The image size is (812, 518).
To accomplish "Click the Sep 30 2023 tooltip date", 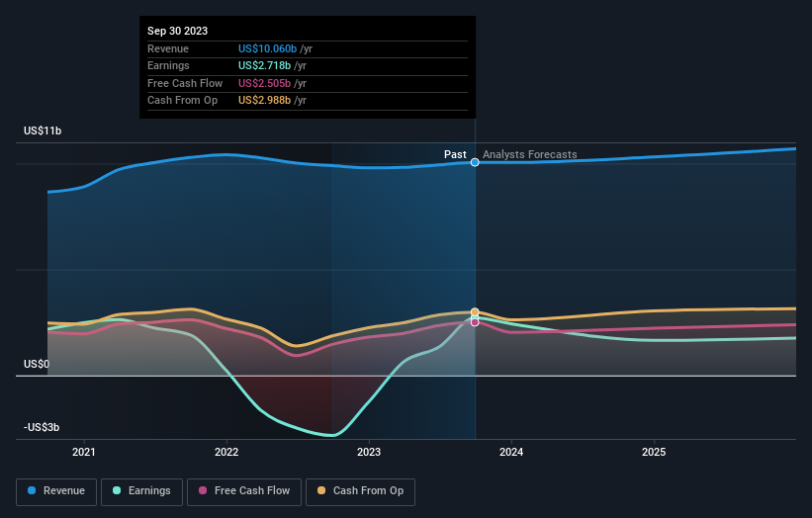I will [x=178, y=31].
